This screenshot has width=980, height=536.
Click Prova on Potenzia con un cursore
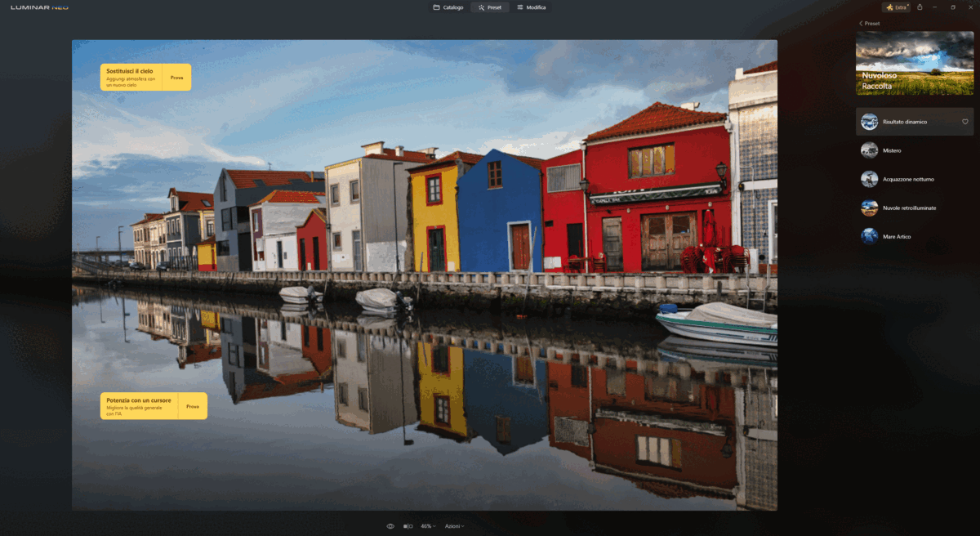[x=193, y=406]
